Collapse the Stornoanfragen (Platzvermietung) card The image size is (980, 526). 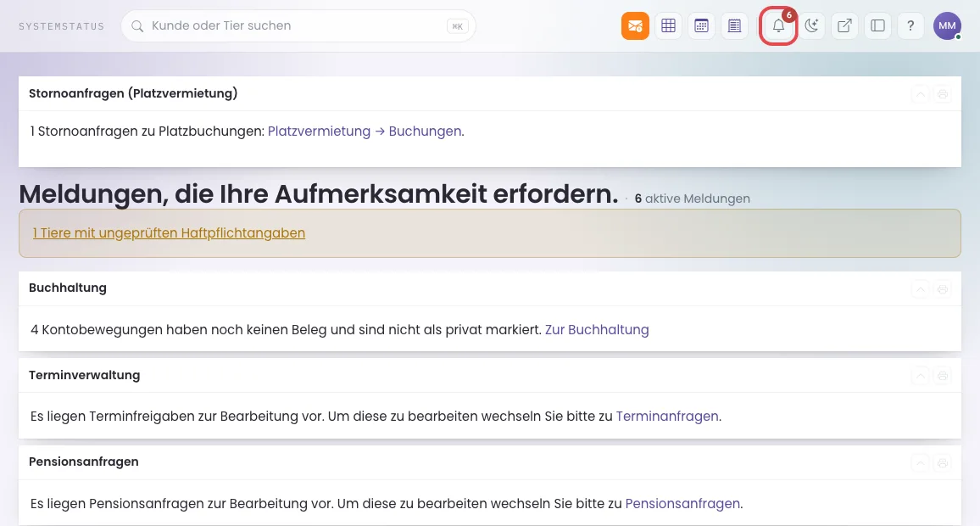tap(920, 94)
